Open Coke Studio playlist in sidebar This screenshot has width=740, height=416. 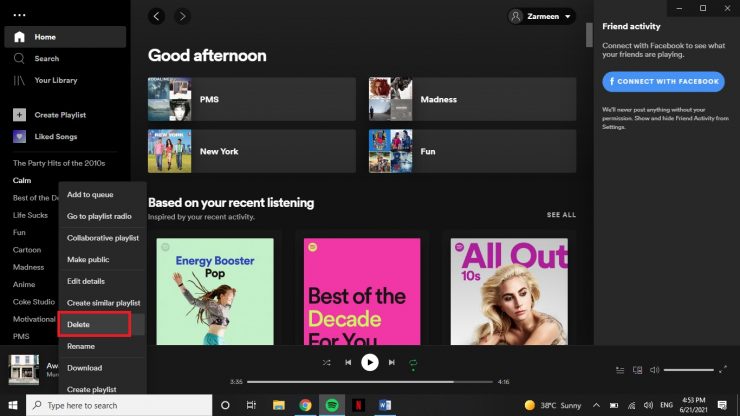34,302
